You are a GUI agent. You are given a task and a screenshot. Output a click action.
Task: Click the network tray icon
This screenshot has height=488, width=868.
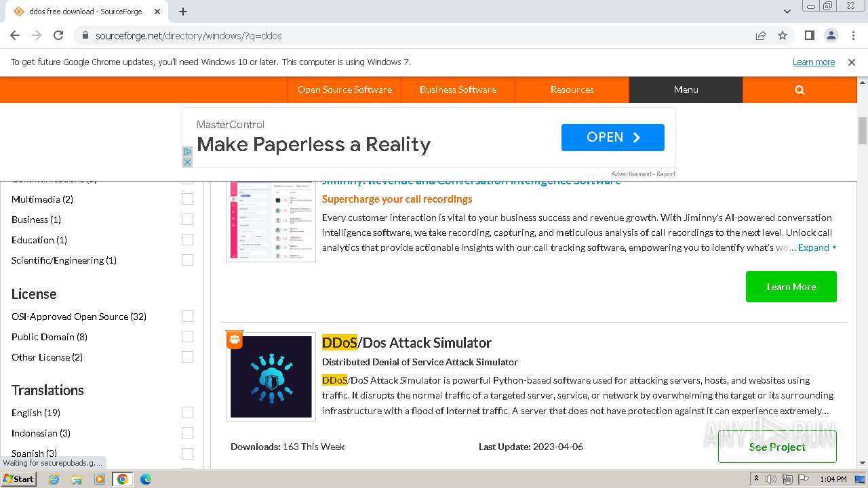pos(787,479)
